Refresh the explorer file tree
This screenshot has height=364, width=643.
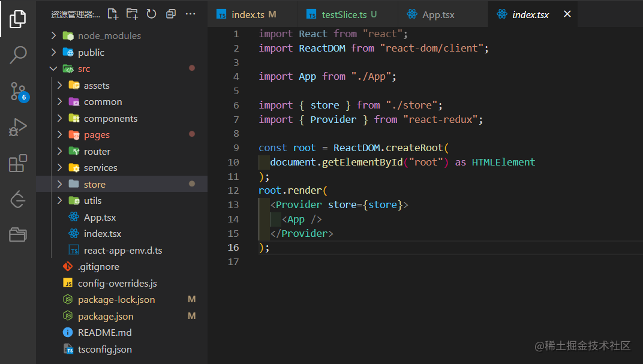[151, 14]
